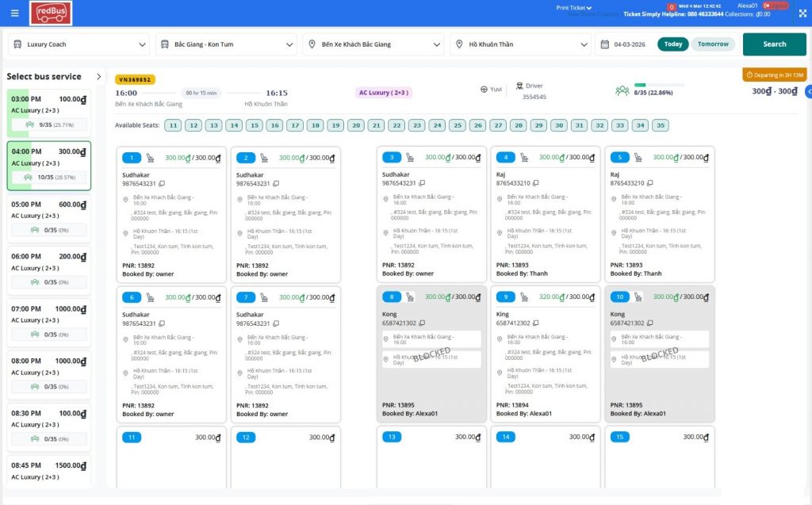
Task: Select available seat 20 chip
Action: (356, 125)
